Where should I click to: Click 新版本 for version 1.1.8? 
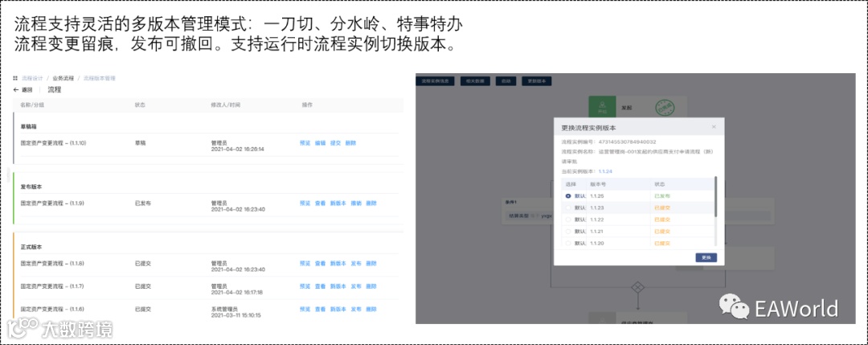[x=338, y=264]
